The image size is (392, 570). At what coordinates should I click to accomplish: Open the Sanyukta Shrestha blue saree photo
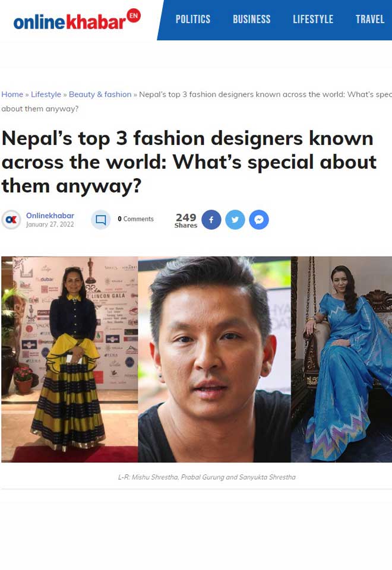point(342,359)
